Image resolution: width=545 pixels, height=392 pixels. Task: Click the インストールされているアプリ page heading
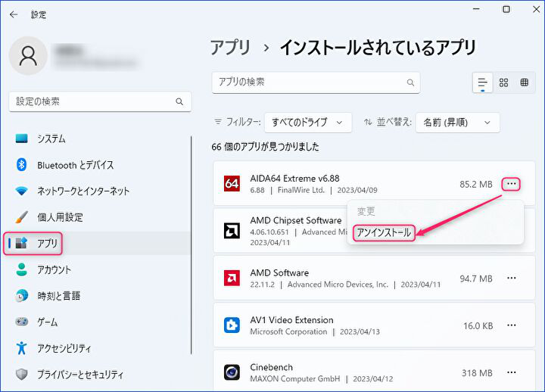[378, 47]
